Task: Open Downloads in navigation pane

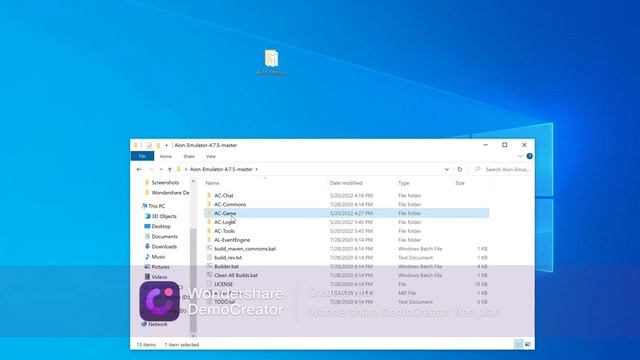Action: (164, 247)
